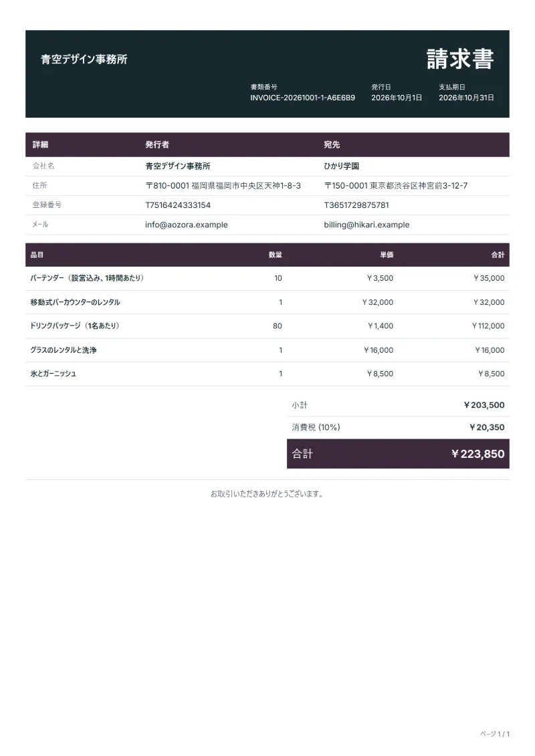
Task: Click the 宛先 column header
Action: click(x=332, y=144)
